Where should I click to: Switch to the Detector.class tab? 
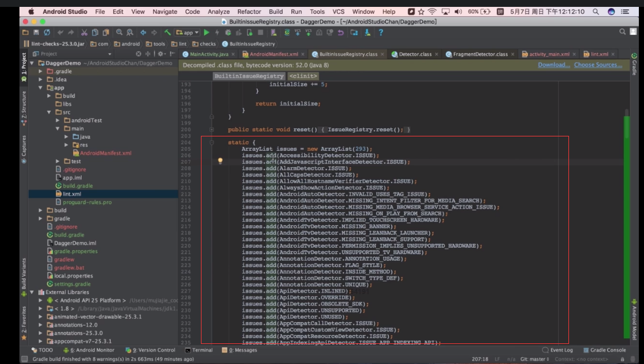click(x=415, y=54)
